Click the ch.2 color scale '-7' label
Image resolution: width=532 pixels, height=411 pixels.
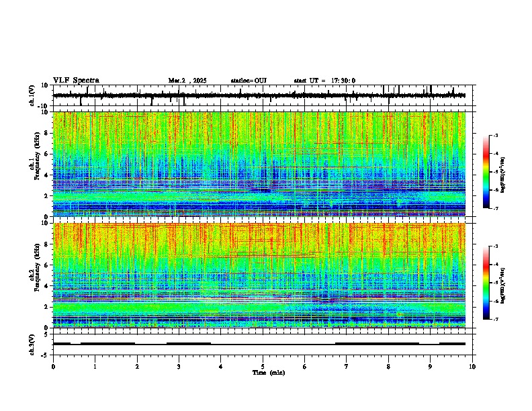(x=496, y=320)
